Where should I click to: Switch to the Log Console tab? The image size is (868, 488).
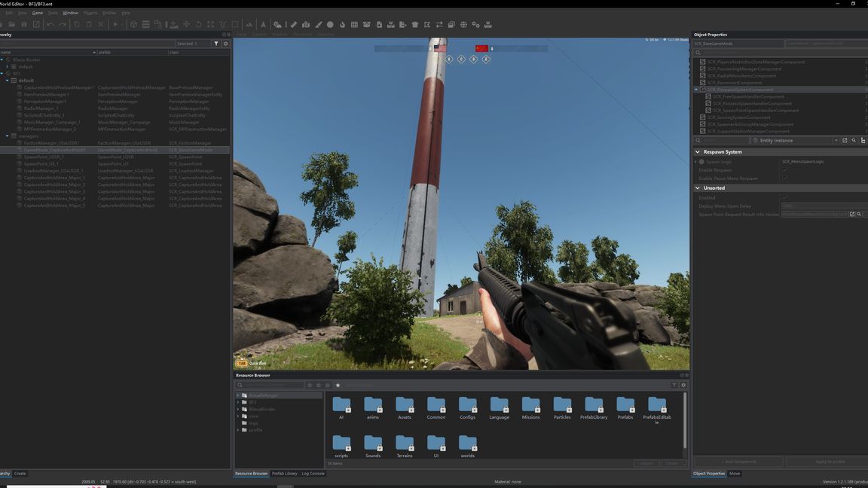[313, 474]
